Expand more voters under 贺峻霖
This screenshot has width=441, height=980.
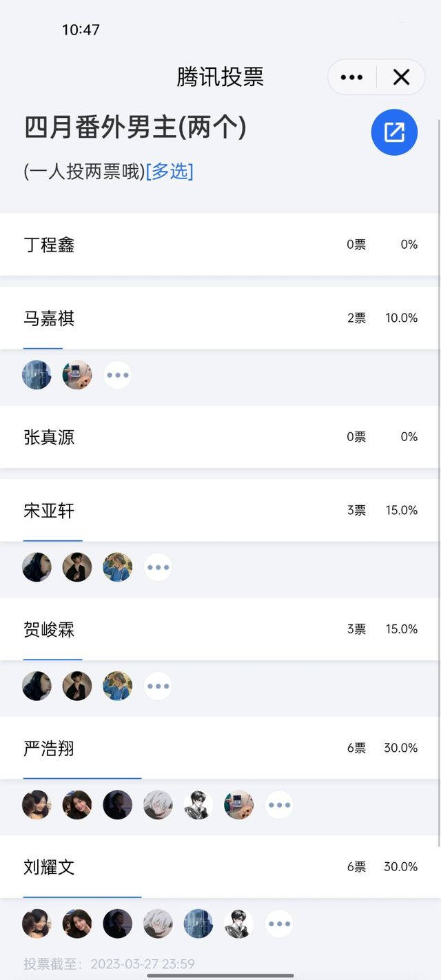(x=158, y=686)
